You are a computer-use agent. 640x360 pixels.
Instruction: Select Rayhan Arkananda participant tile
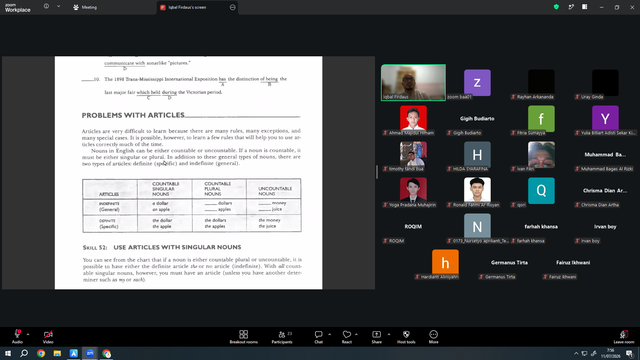pos(541,82)
